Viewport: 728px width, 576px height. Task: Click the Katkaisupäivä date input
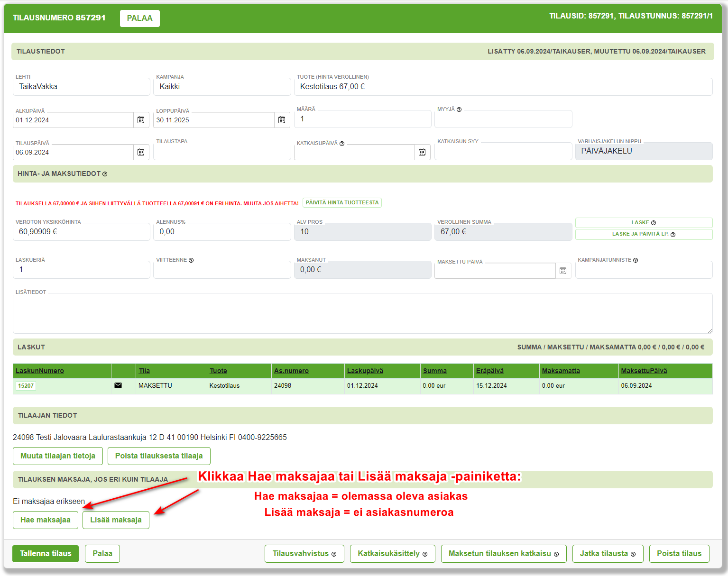(355, 152)
